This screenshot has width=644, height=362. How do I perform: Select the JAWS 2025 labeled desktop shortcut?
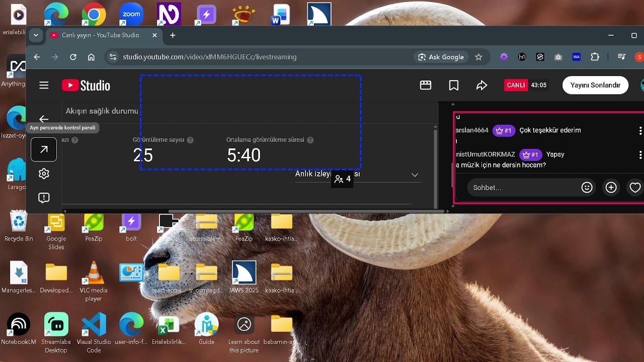point(244,278)
